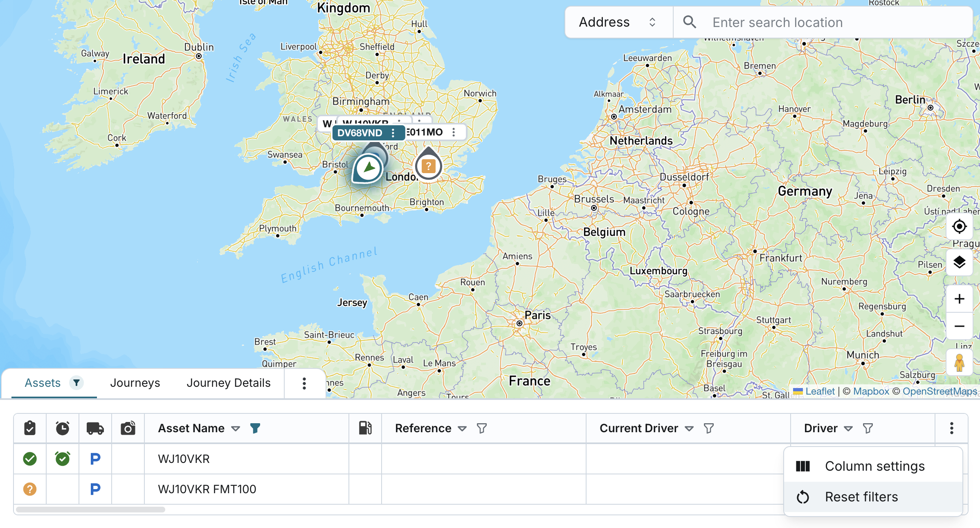The height and width of the screenshot is (528, 980).
Task: Click the camera column header icon
Action: [x=128, y=428]
